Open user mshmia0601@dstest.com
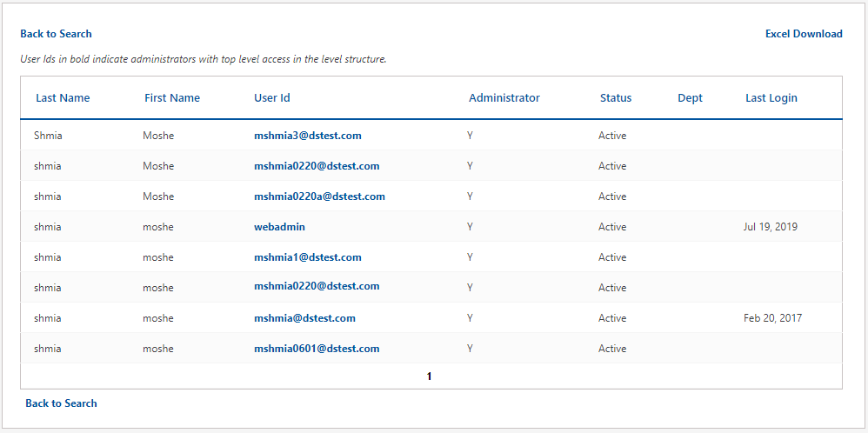 [x=317, y=349]
